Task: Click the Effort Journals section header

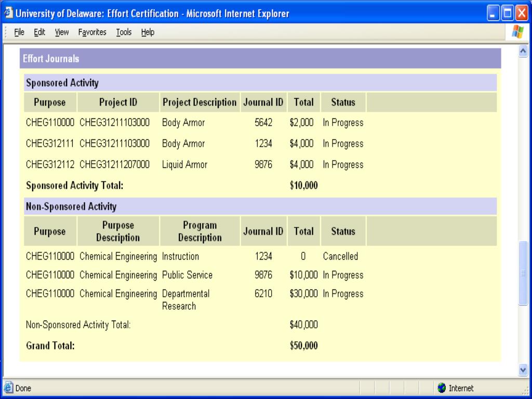Action: [260, 58]
